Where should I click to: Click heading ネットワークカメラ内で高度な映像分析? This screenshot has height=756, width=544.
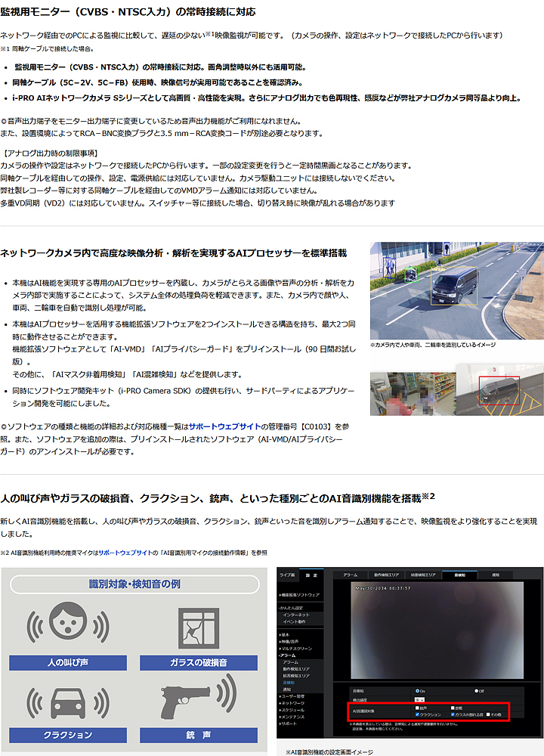click(174, 253)
